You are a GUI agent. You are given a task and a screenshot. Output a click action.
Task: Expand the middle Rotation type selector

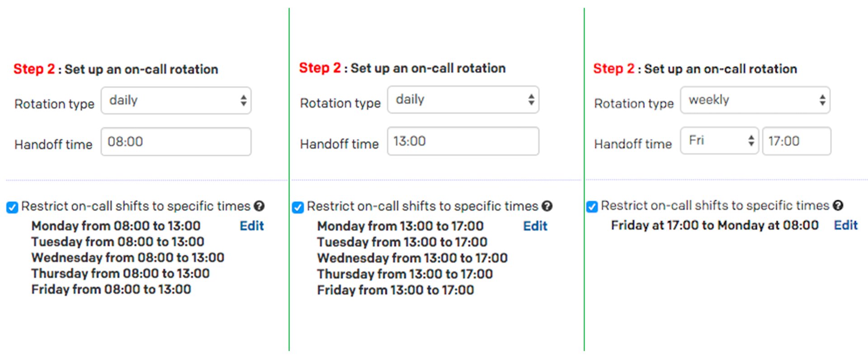[462, 99]
